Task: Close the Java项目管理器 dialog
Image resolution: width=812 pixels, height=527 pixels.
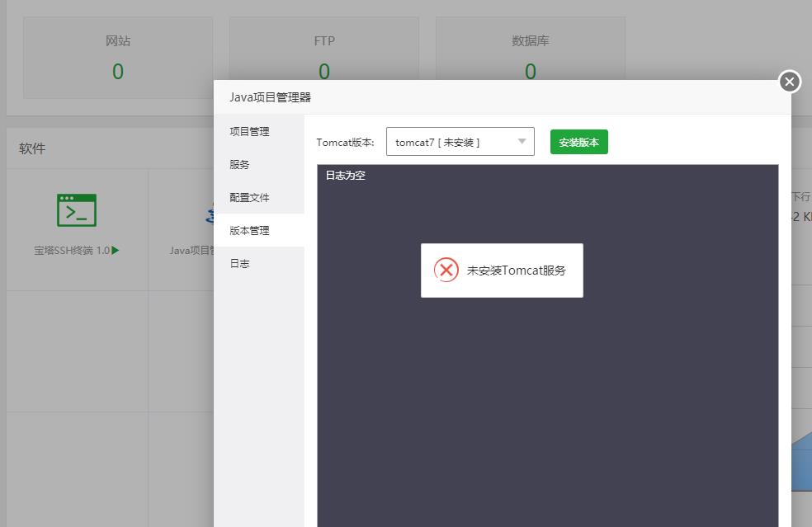Action: [789, 82]
